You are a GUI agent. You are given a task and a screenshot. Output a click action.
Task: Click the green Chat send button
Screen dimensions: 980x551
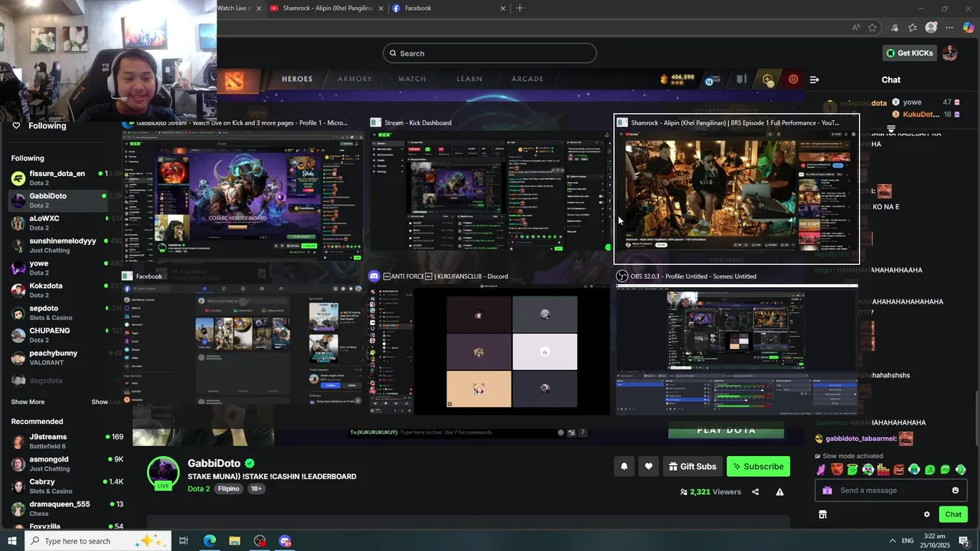953,514
